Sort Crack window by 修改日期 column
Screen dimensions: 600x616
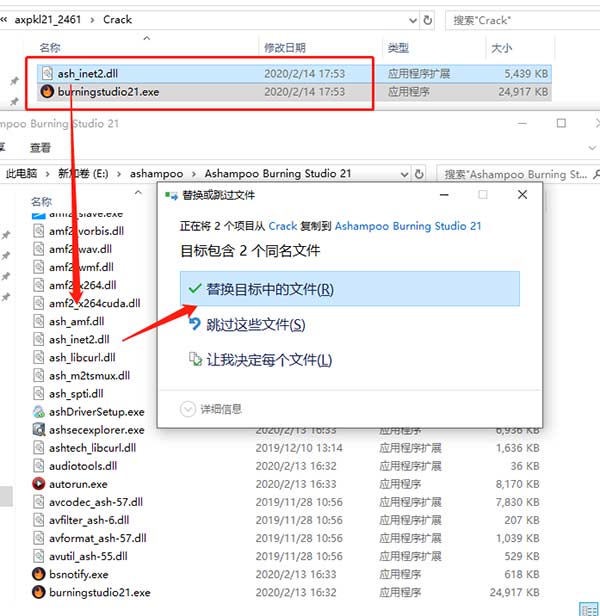[x=285, y=48]
